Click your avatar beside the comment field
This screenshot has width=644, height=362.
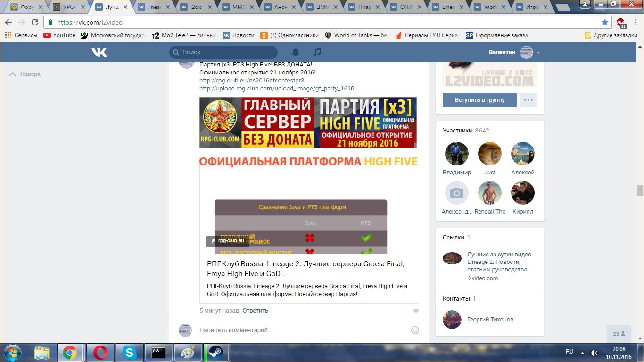pyautogui.click(x=185, y=330)
